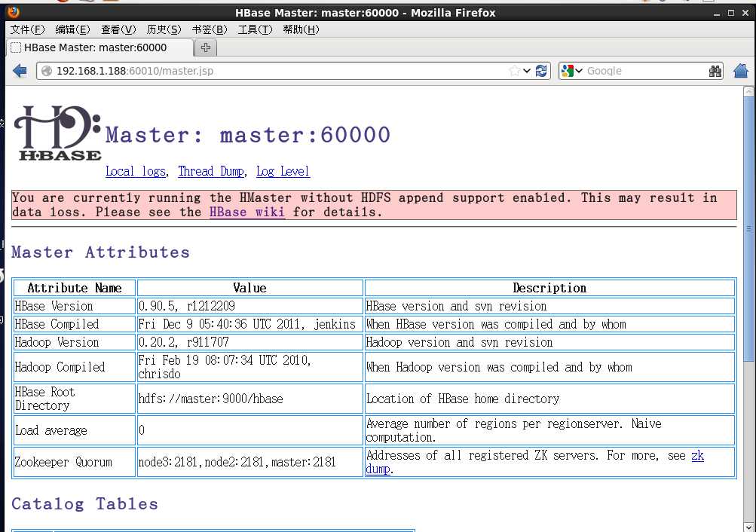Click the Catalog Tables heading
Viewport: 756px width, 532px height.
tap(85, 503)
